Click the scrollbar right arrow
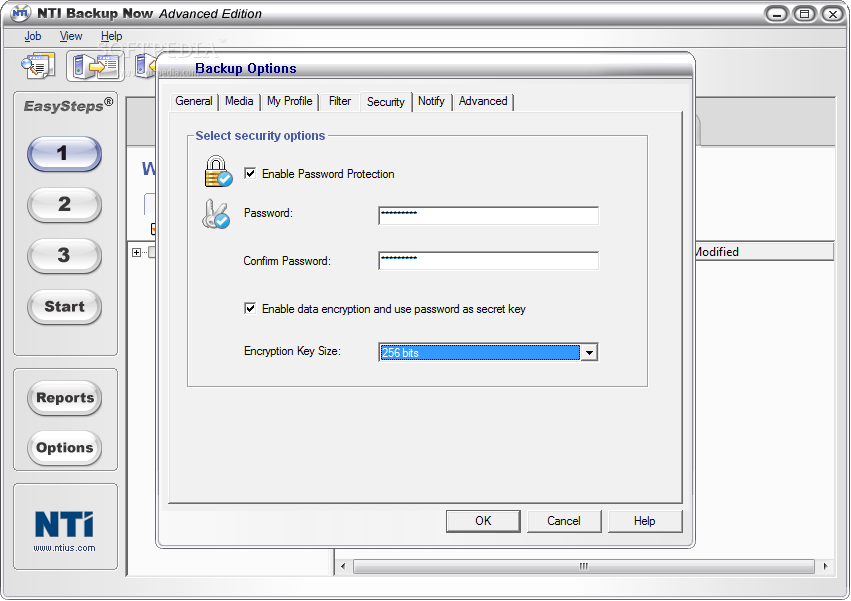The height and width of the screenshot is (601, 851). coord(825,566)
